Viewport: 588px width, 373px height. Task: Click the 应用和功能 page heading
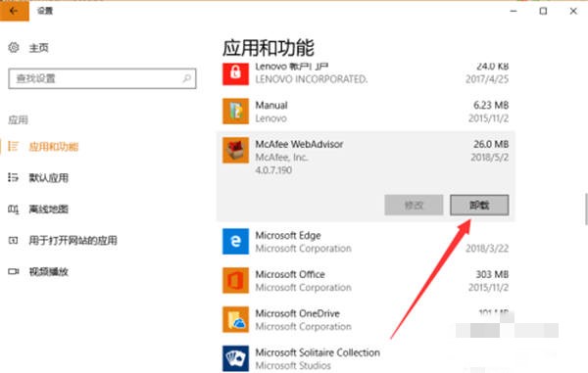[269, 48]
